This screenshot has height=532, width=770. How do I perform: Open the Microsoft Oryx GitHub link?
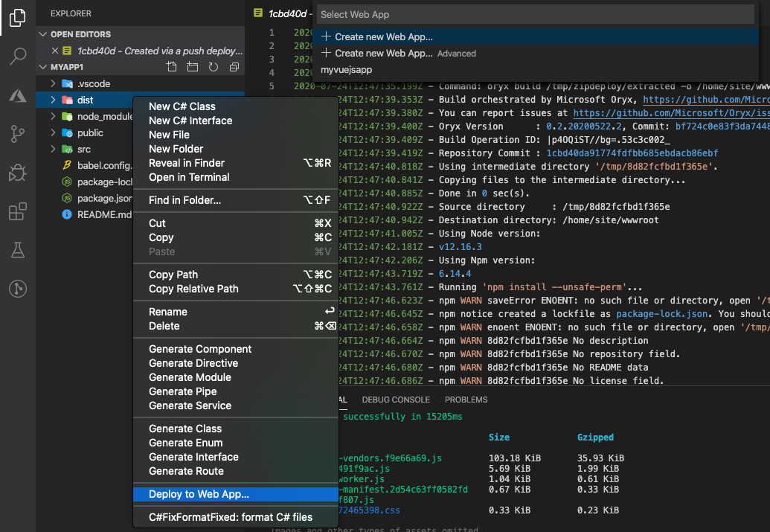point(706,100)
